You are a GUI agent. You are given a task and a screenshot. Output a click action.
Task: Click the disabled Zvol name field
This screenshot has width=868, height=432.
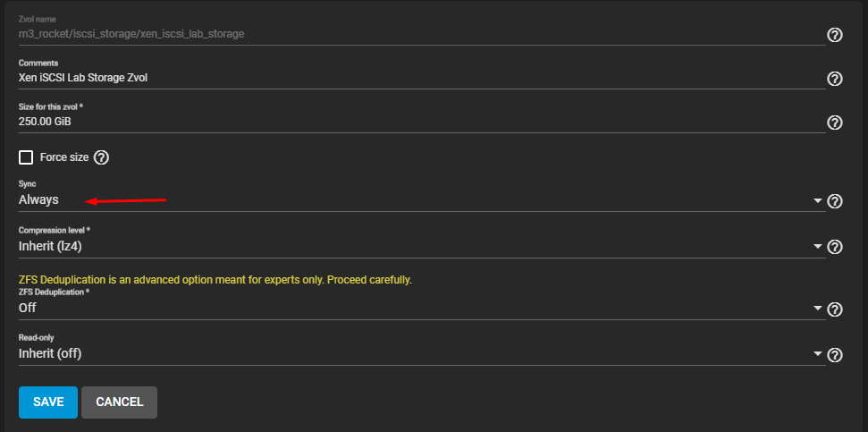(420, 34)
